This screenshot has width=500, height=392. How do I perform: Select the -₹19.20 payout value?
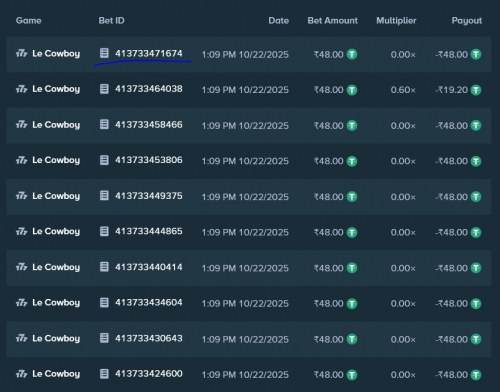pos(452,90)
